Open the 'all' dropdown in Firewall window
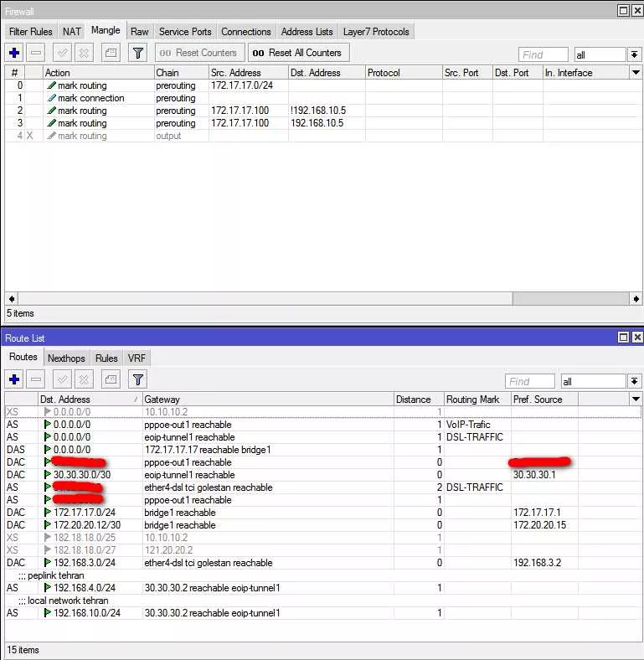 [634, 54]
